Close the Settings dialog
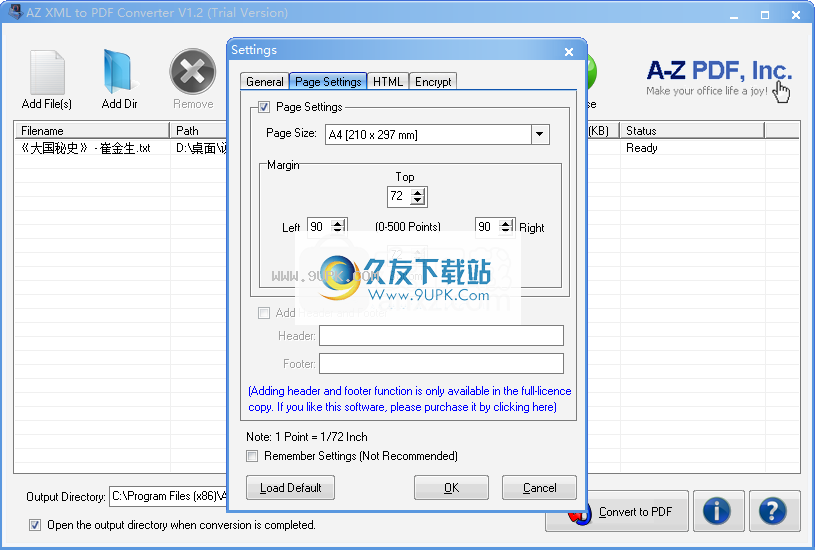The height and width of the screenshot is (557, 817). [x=569, y=52]
